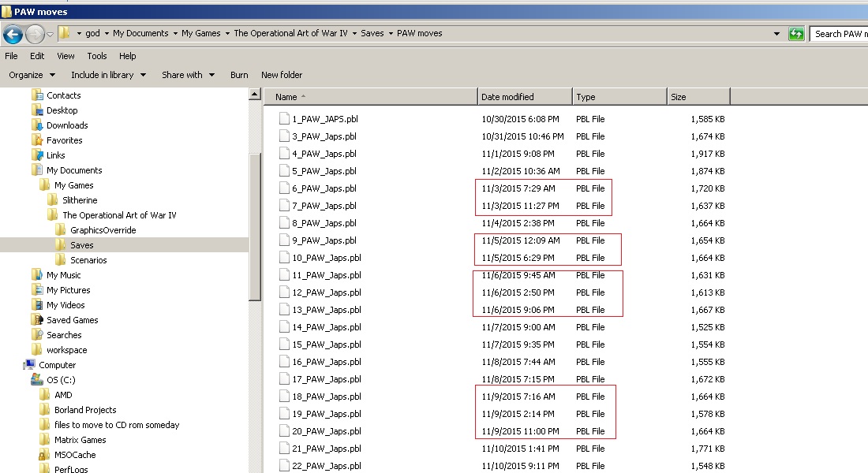868x473 pixels.
Task: Select the workspace folder in tree
Action: 66,350
